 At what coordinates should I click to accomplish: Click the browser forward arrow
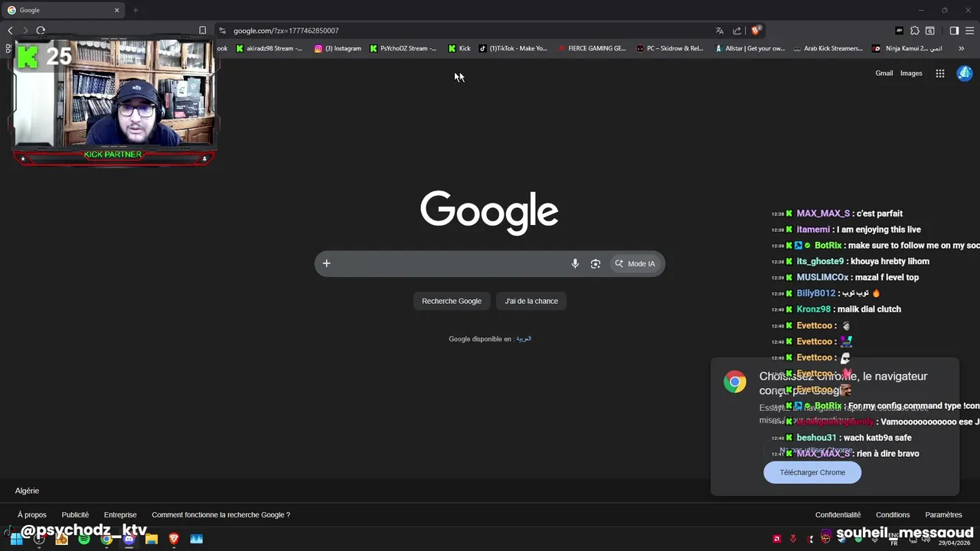point(25,31)
